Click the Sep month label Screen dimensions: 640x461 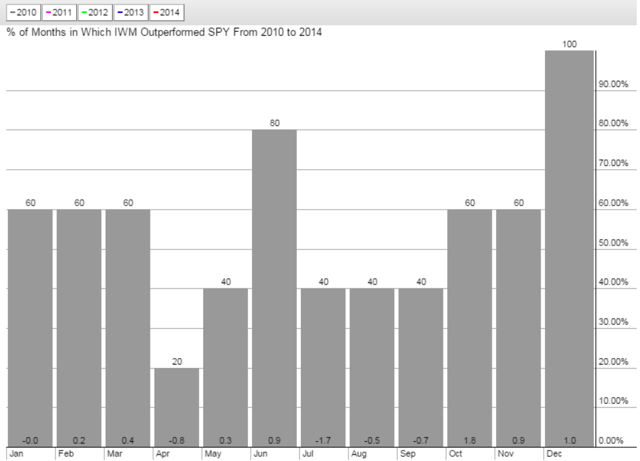coord(407,454)
